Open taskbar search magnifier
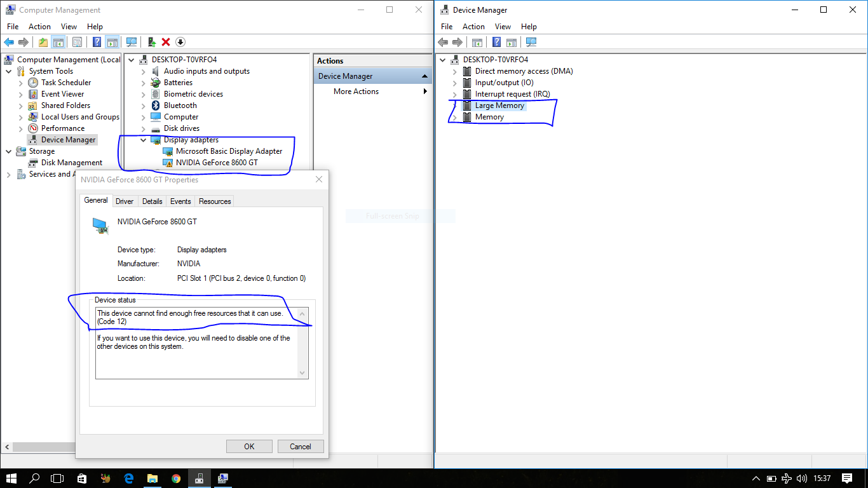868x488 pixels. (x=34, y=478)
